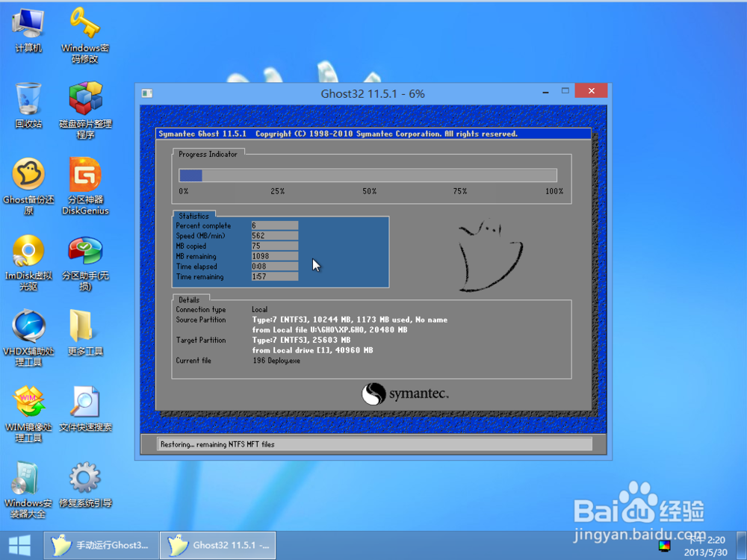Screen dimensions: 747x560
Task: Click the Connection type value Local
Action: (x=260, y=310)
